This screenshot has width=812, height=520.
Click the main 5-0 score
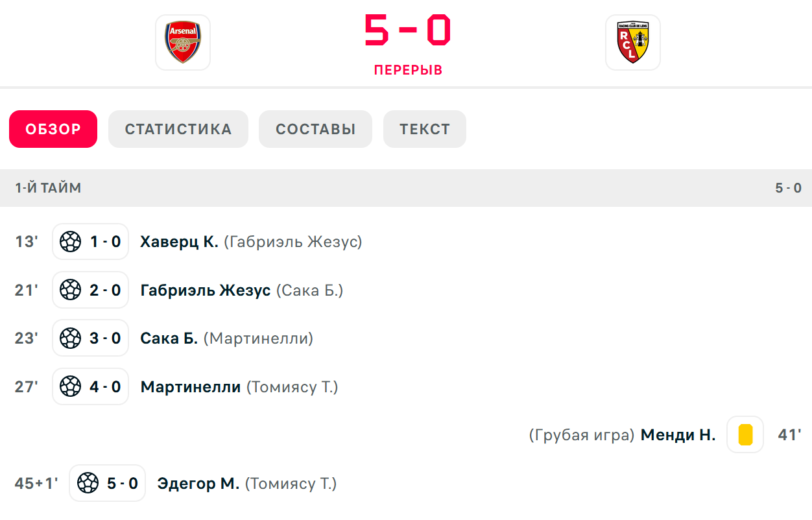coord(407,30)
